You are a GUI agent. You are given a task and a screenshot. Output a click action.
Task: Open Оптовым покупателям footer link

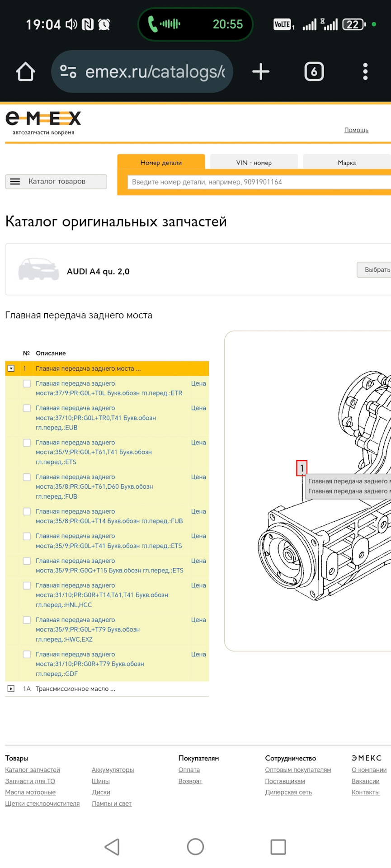coord(298,770)
